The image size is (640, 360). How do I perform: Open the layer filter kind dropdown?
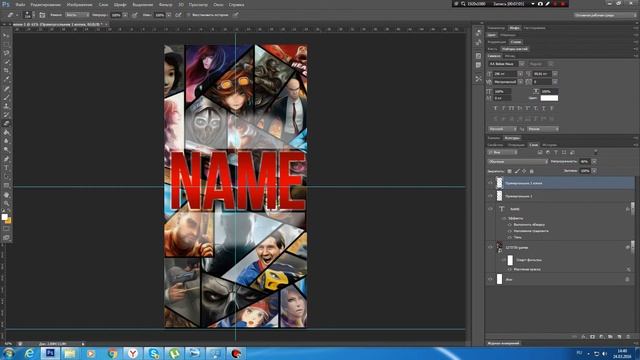(503, 152)
